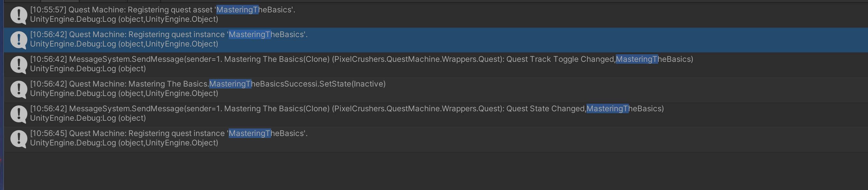This screenshot has height=190, width=868.
Task: Click 'UnityEngine.Debug:Log (object)' under Quest State Changed entry
Action: 88,118
